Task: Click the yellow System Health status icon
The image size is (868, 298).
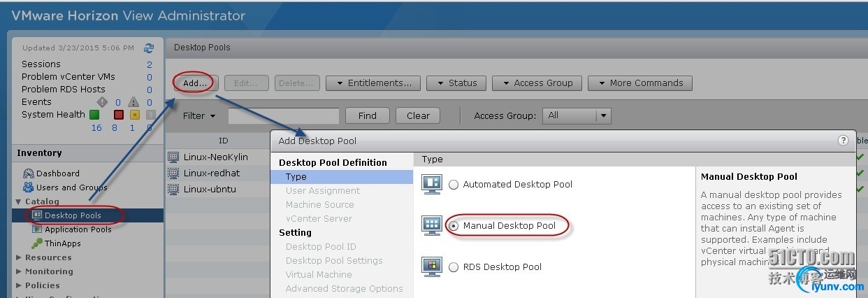Action: pos(135,115)
